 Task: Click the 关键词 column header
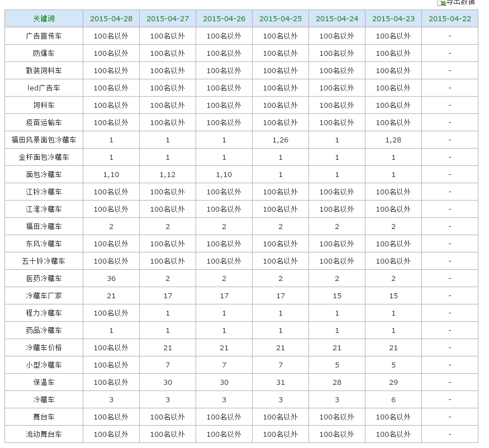point(44,18)
